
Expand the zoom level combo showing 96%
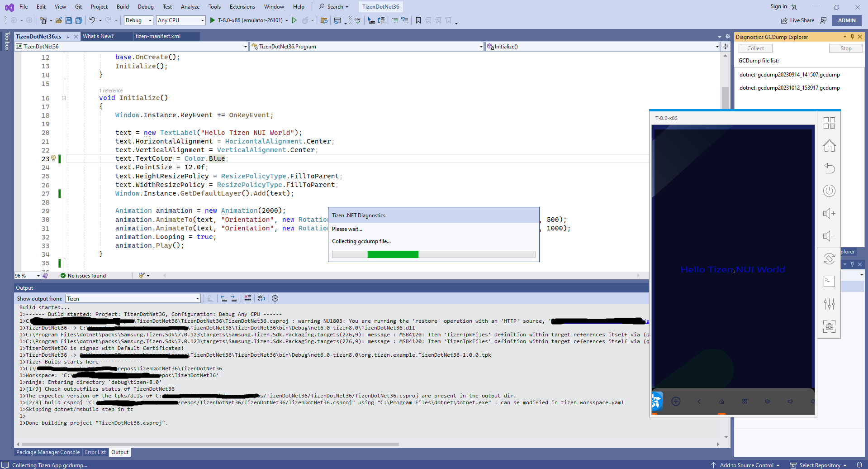click(38, 275)
